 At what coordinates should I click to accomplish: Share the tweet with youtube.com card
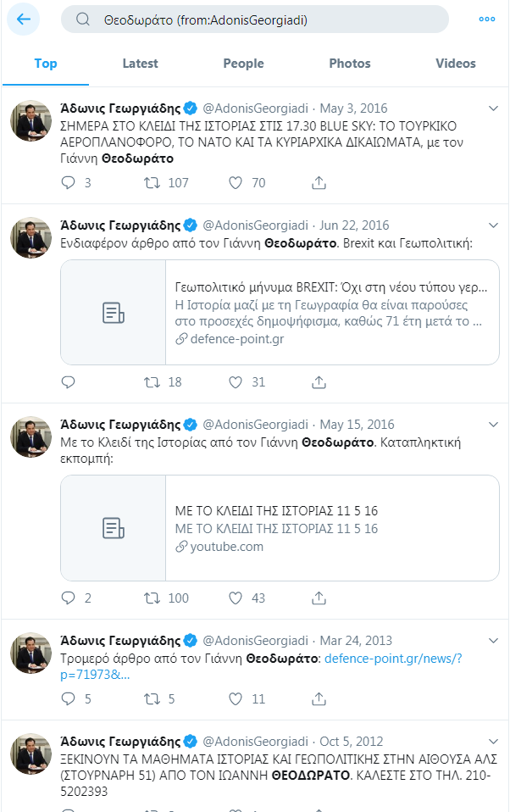[319, 598]
